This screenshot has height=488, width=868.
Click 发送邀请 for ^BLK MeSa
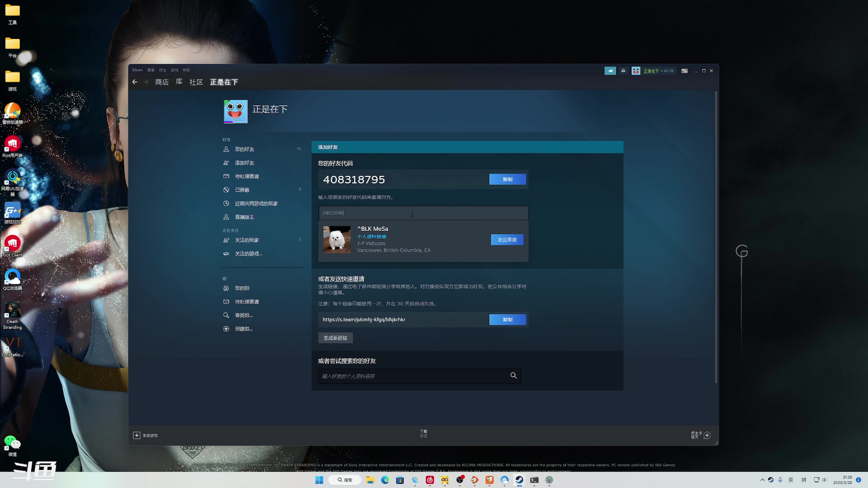tap(507, 239)
